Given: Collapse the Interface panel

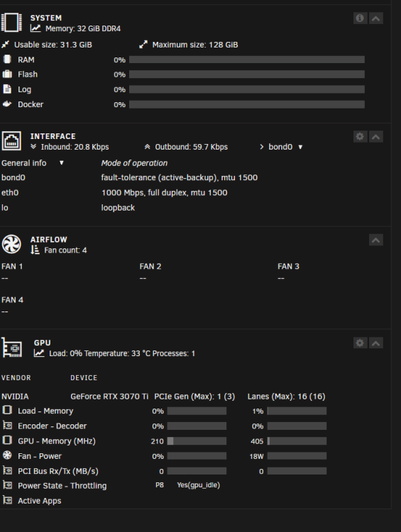Looking at the screenshot, I should click(x=376, y=136).
